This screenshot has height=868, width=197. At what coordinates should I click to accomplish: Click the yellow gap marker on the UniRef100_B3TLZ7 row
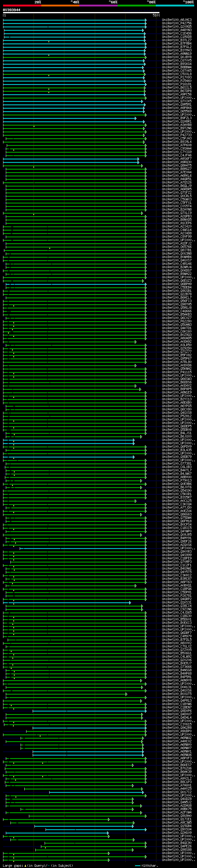tap(49, 42)
